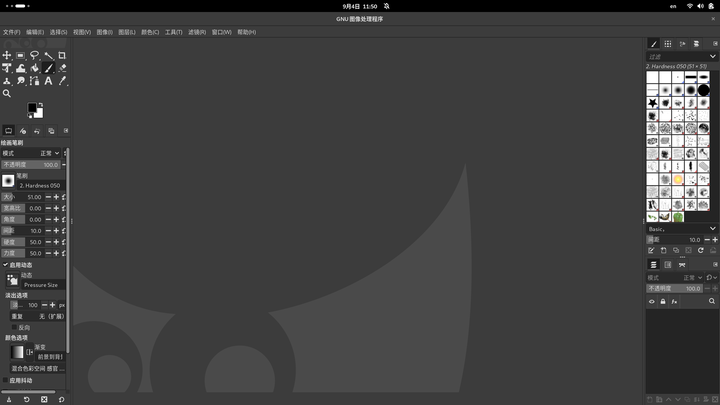Select the Crop tool
The image size is (720, 405).
[62, 56]
